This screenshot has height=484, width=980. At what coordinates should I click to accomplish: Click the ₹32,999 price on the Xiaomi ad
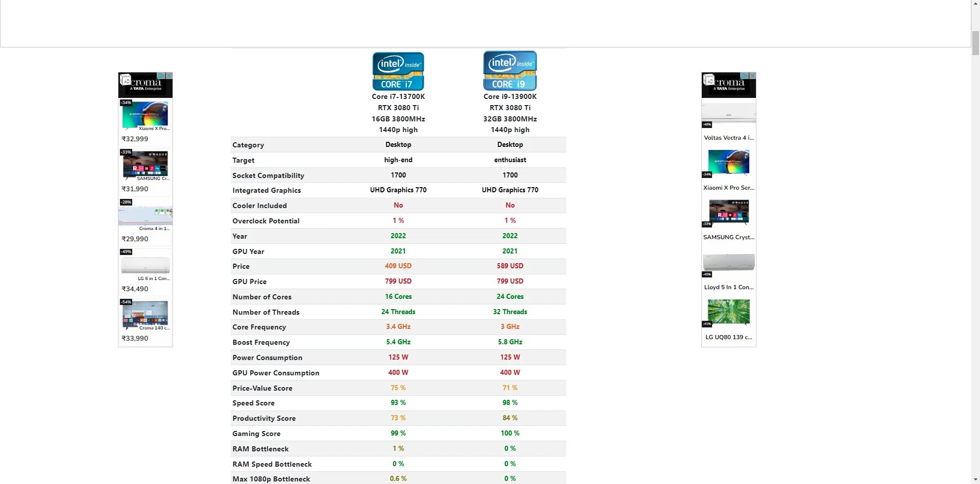click(134, 138)
